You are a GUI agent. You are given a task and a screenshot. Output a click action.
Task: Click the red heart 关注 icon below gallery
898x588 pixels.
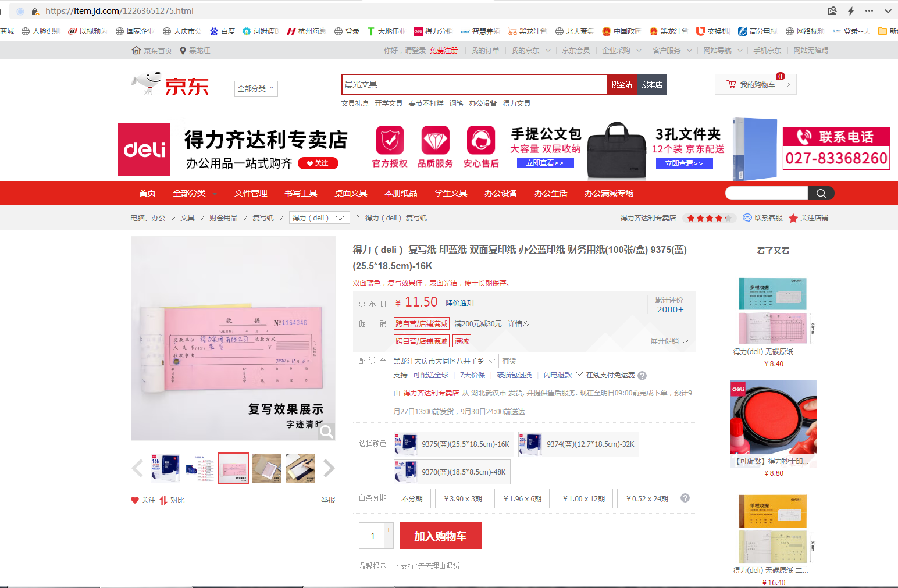(135, 500)
